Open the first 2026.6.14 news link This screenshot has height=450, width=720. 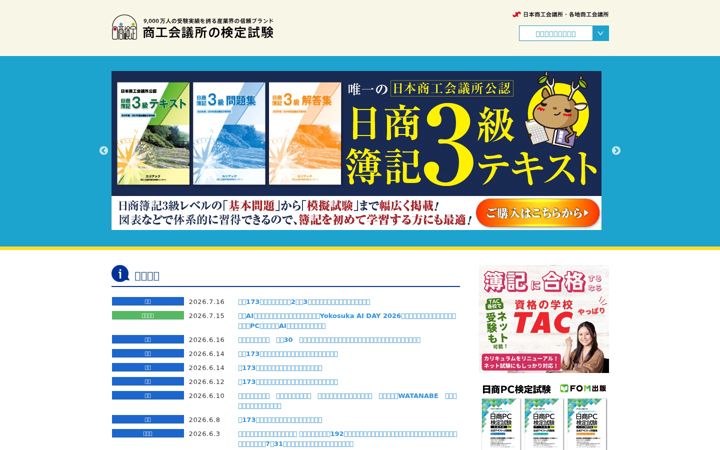(x=288, y=354)
